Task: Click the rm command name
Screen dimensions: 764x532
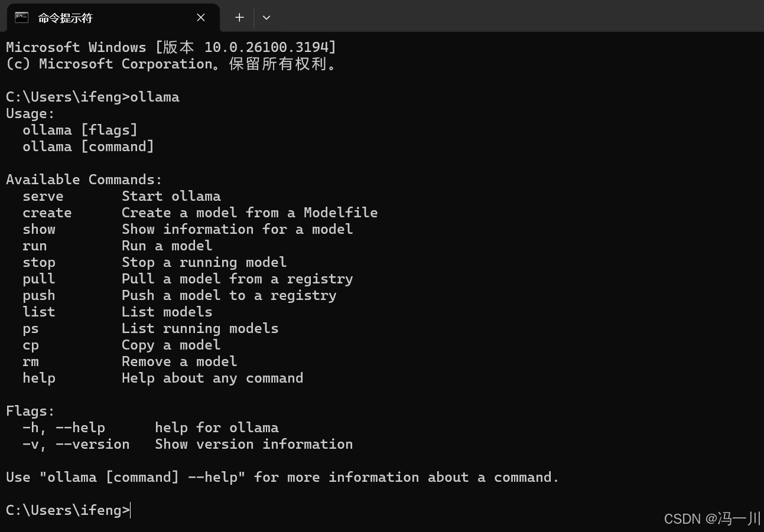Action: (31, 361)
